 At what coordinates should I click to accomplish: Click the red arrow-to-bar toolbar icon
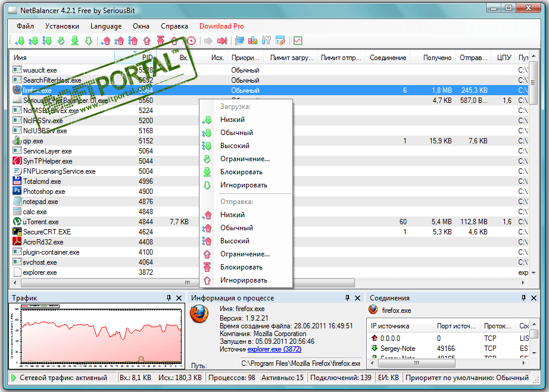(222, 41)
